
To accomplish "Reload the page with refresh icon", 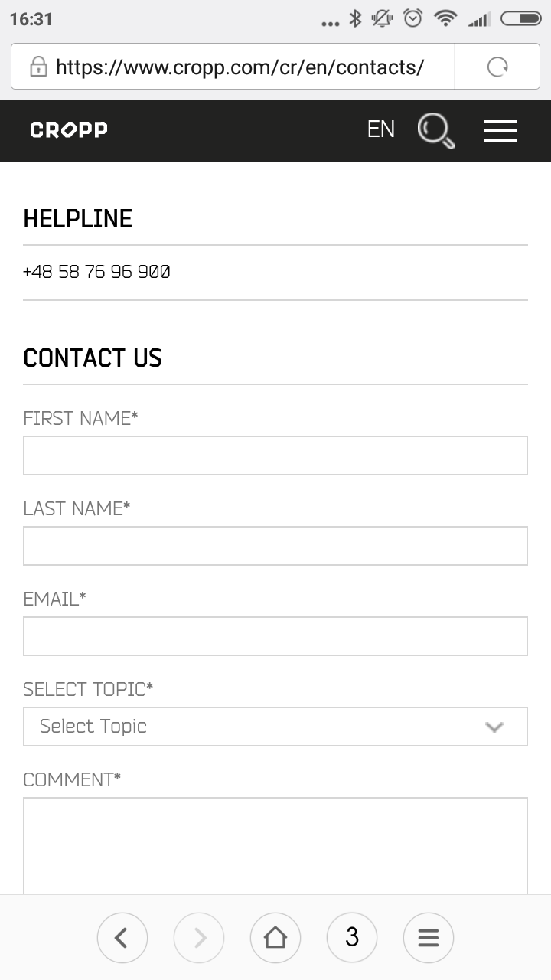I will 497,67.
